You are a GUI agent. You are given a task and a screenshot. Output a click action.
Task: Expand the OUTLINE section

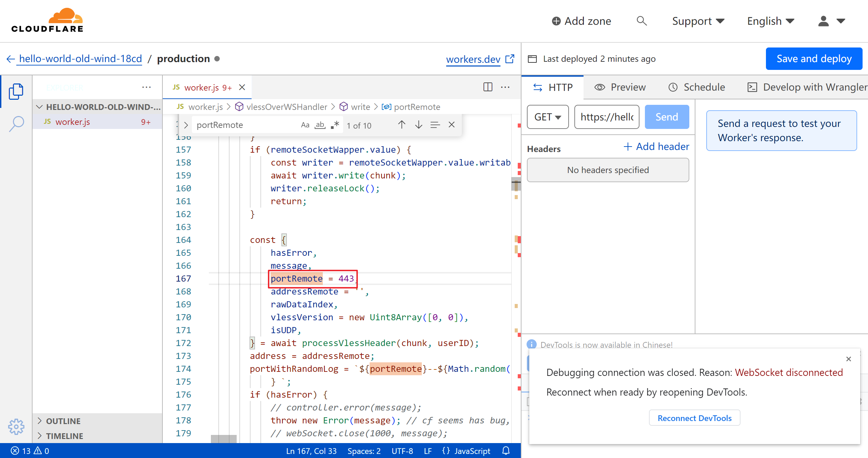click(x=63, y=421)
